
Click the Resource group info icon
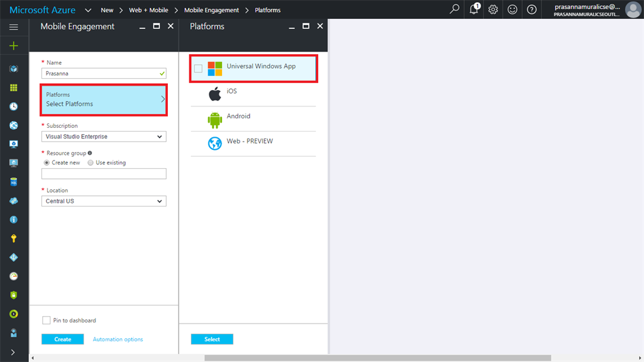point(90,153)
